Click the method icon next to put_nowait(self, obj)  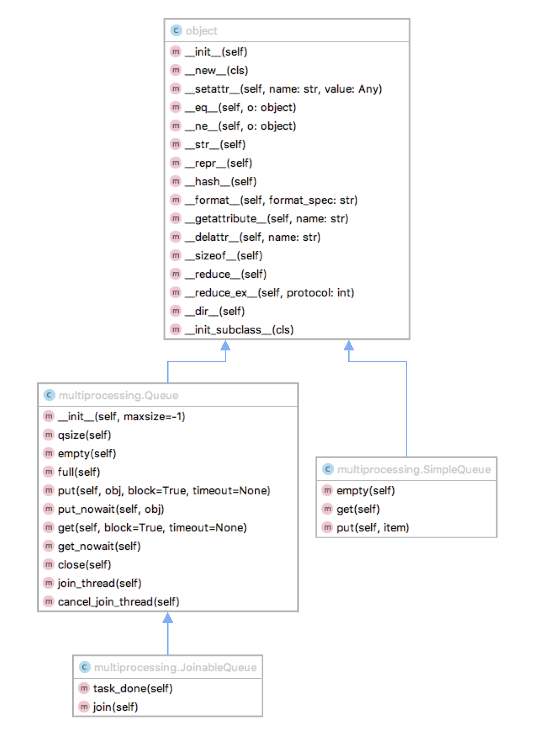click(x=49, y=509)
